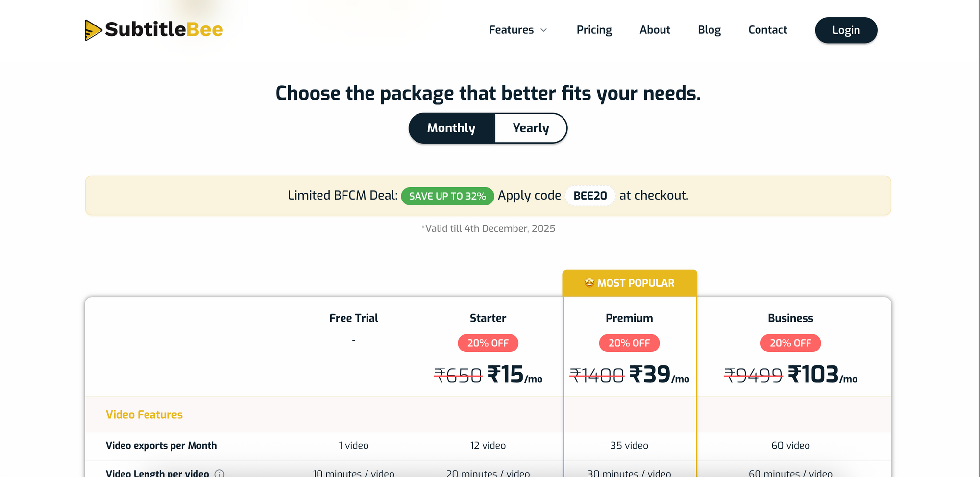The image size is (980, 477).
Task: Switch billing to Yearly
Action: click(531, 128)
